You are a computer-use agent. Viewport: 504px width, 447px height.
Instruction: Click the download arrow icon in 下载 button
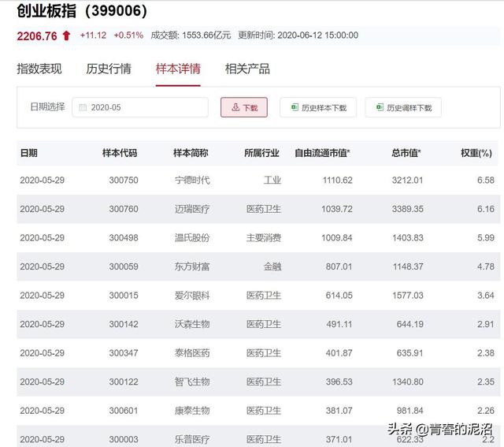(x=235, y=107)
